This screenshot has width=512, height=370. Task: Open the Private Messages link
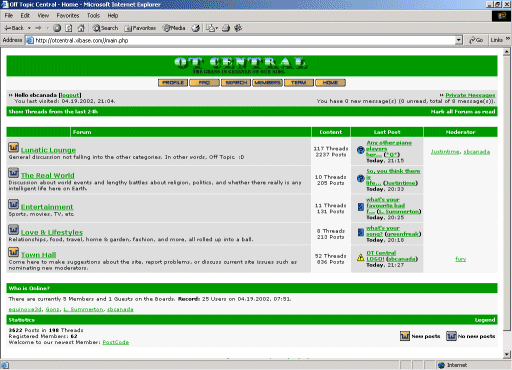pyautogui.click(x=470, y=95)
